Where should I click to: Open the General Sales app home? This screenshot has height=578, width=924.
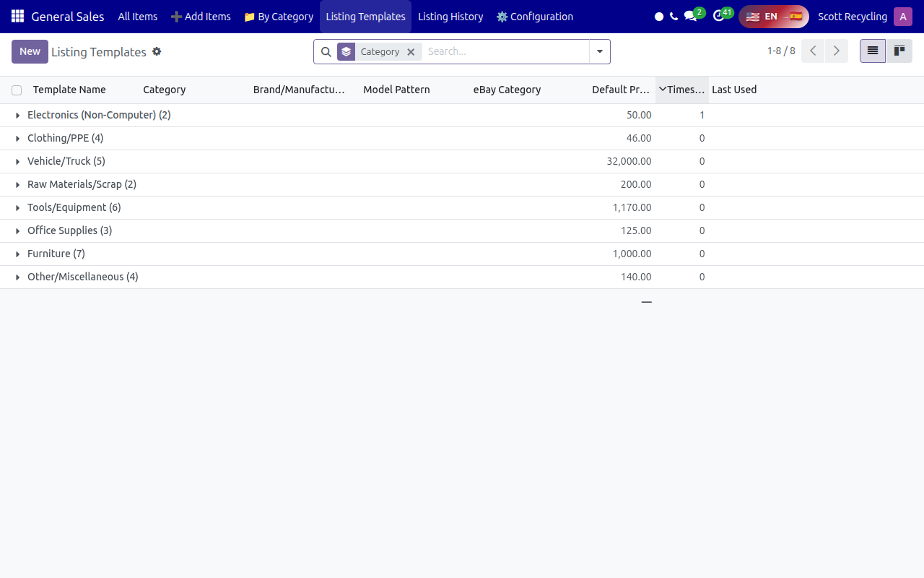coord(68,17)
